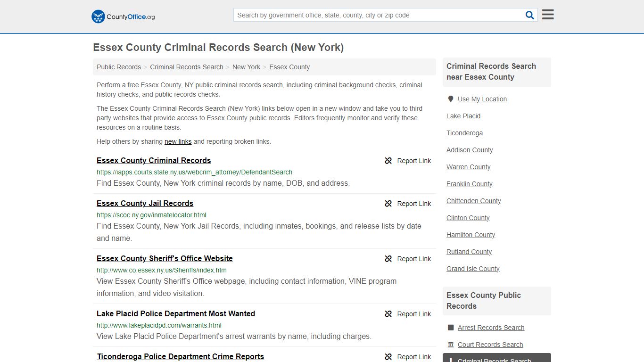Go to Essex County breadcrumb
The width and height of the screenshot is (644, 362).
coord(289,67)
